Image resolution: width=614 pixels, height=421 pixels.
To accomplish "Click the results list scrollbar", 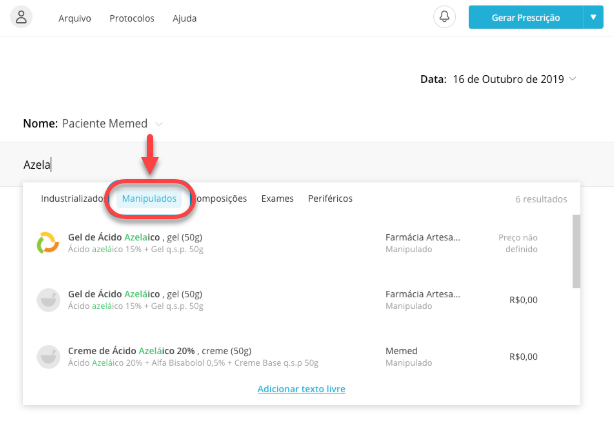I will coord(576,251).
